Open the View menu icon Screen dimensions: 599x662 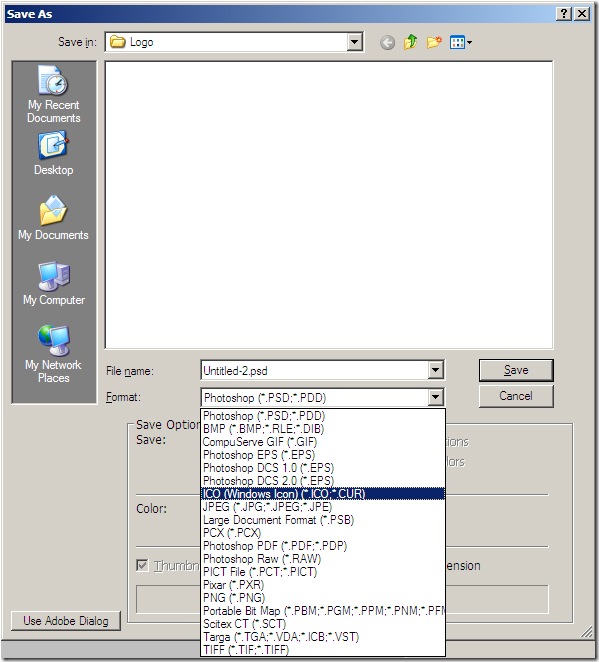(461, 42)
